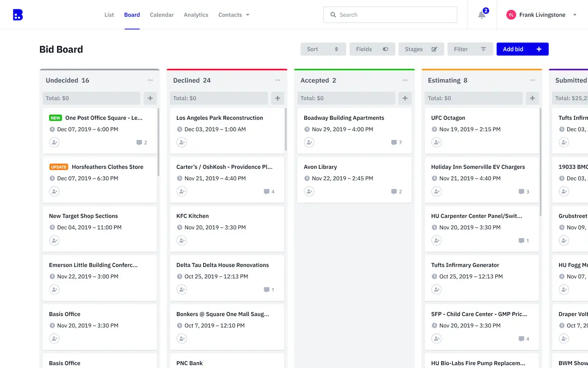Open the Filter button
The width and height of the screenshot is (588, 368).
(x=470, y=49)
